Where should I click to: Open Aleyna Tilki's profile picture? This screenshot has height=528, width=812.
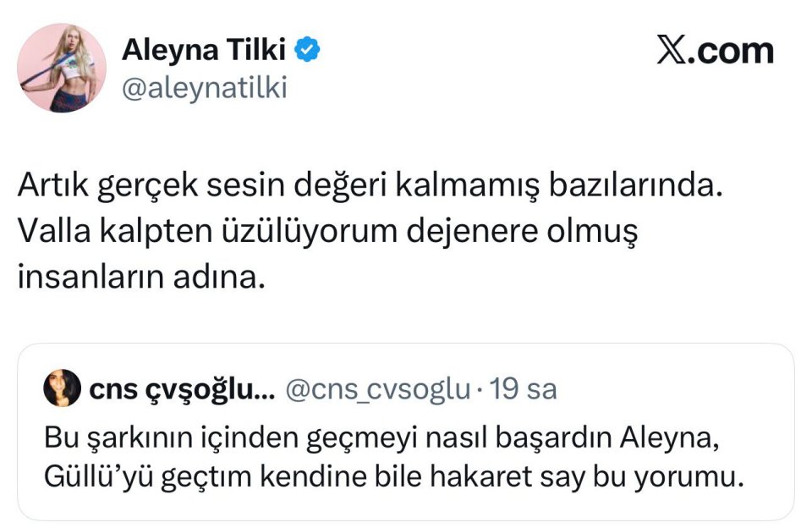point(61,68)
